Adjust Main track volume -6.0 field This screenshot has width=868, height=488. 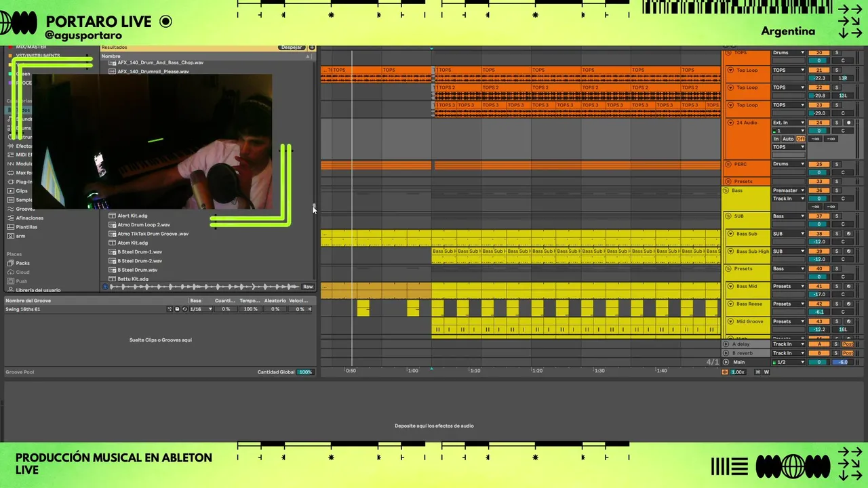[843, 362]
